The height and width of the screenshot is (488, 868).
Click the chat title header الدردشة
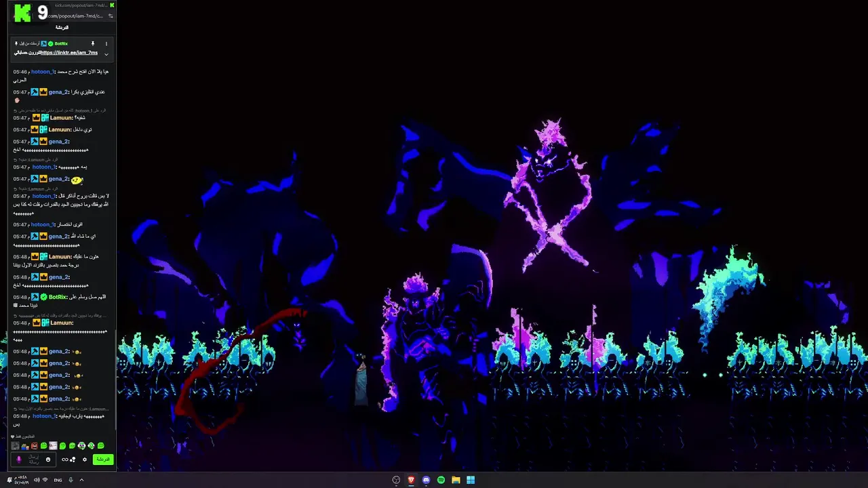pyautogui.click(x=62, y=28)
